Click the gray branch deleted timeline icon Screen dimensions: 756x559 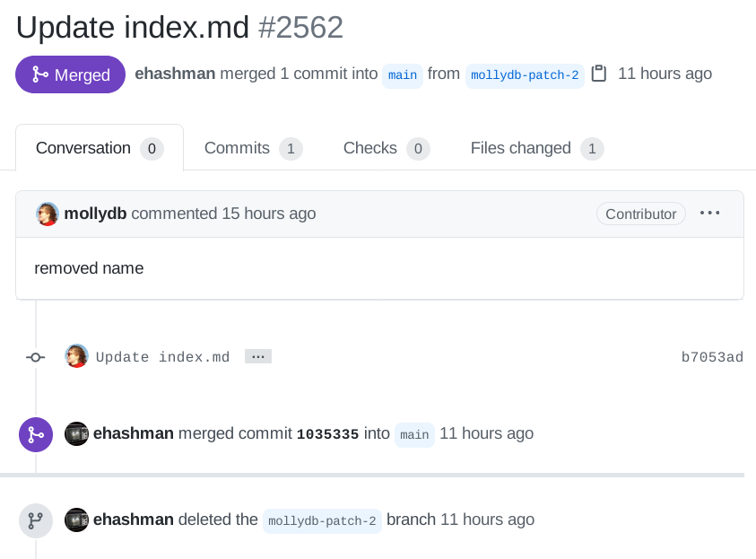[36, 520]
